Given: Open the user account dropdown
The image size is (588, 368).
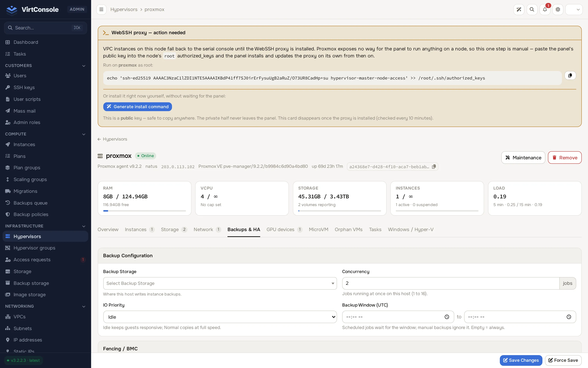Looking at the screenshot, I should (574, 10).
